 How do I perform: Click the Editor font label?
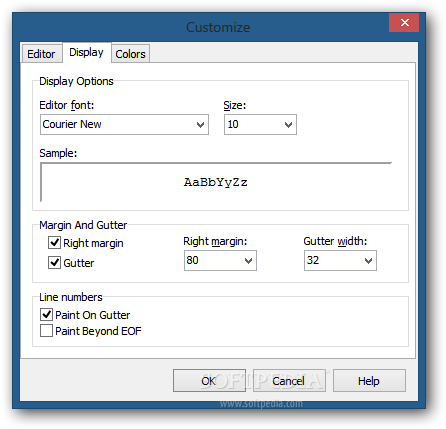tap(67, 105)
